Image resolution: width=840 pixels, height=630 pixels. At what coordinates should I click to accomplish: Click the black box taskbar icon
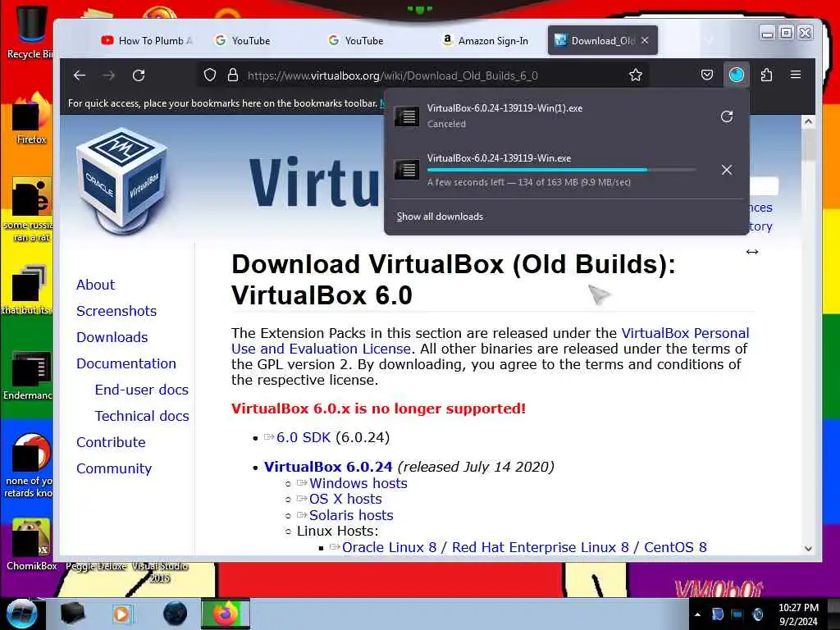point(72,614)
